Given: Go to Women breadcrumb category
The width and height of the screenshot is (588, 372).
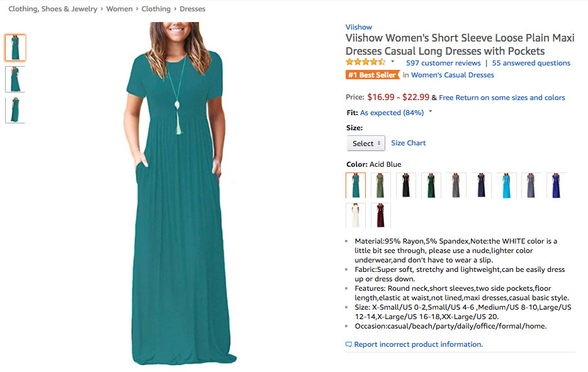Looking at the screenshot, I should (x=120, y=9).
